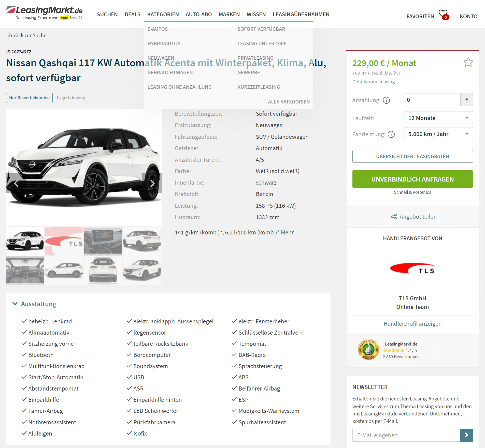Screen dimensions: 485x448
Task: Select side profile view thumbnail
Action: coord(64,271)
